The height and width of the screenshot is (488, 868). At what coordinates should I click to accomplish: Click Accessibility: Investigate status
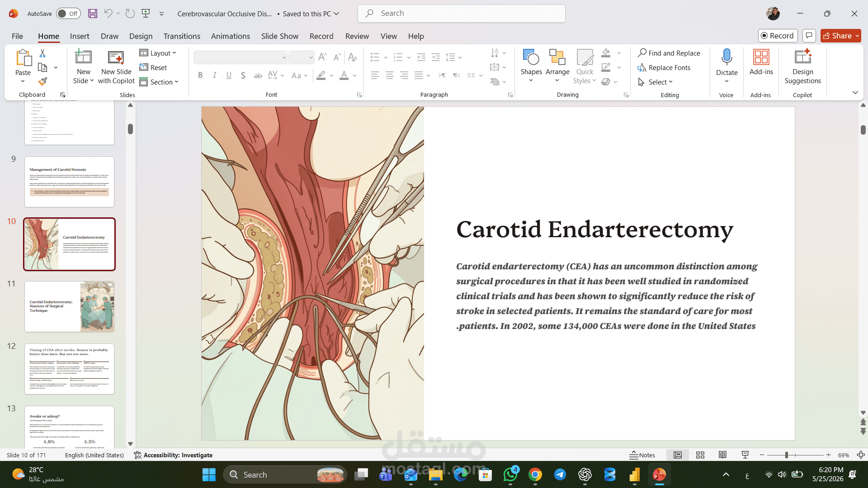pos(173,455)
